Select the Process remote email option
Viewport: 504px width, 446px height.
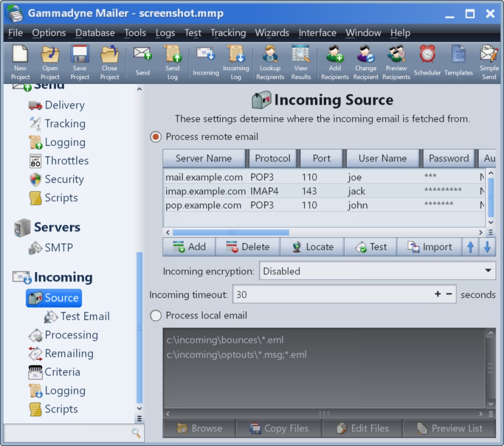point(156,137)
